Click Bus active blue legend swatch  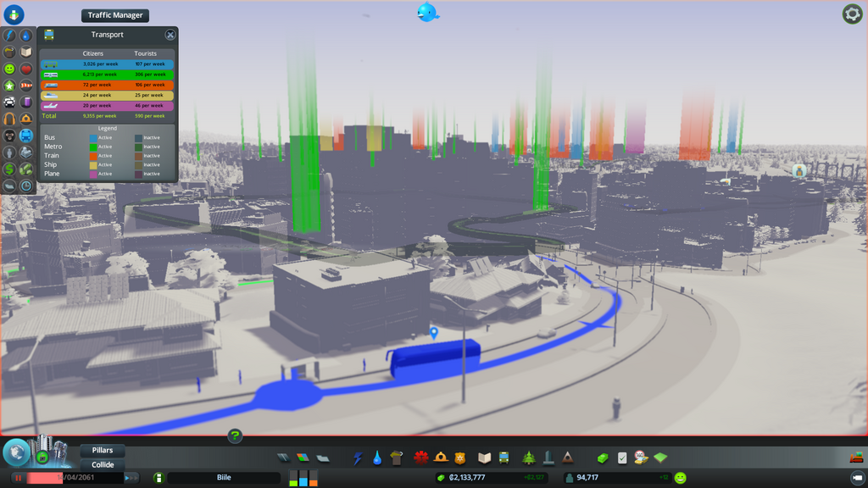pos(93,138)
